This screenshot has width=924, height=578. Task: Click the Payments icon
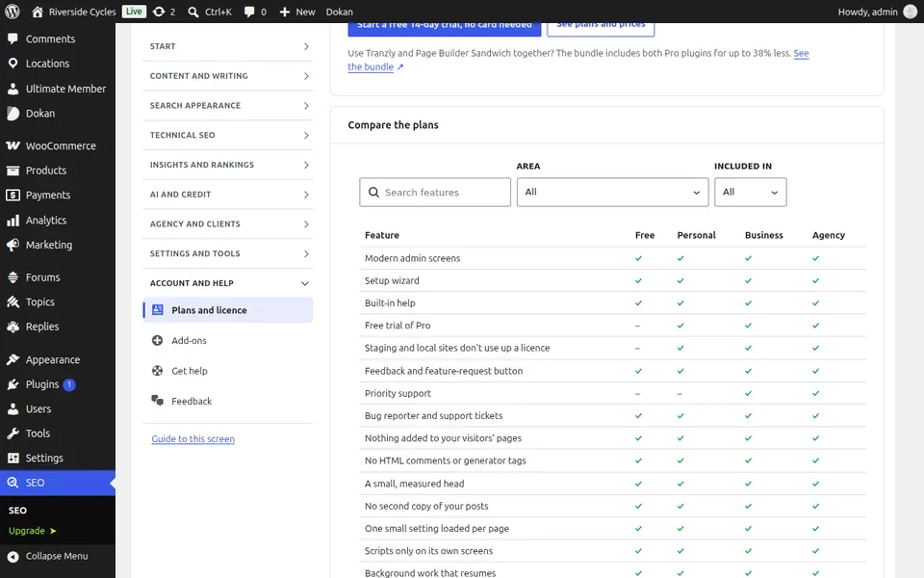[x=13, y=195]
